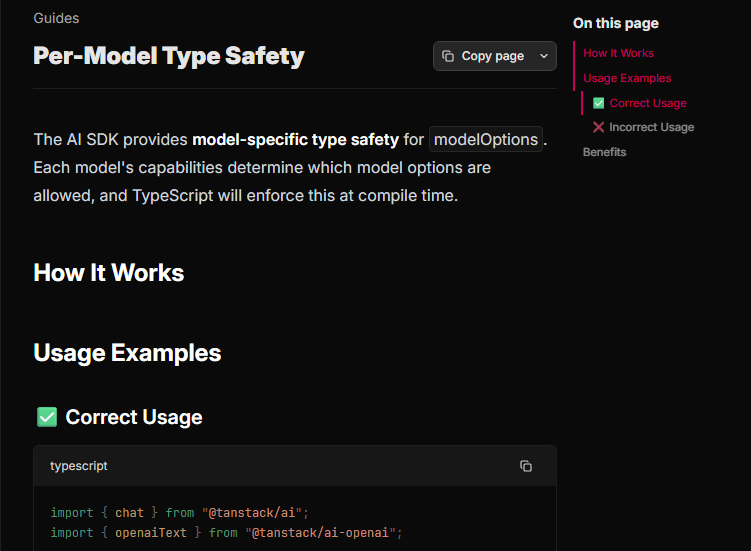Jump to How It Works in page outline
The width and height of the screenshot is (751, 551).
[618, 53]
